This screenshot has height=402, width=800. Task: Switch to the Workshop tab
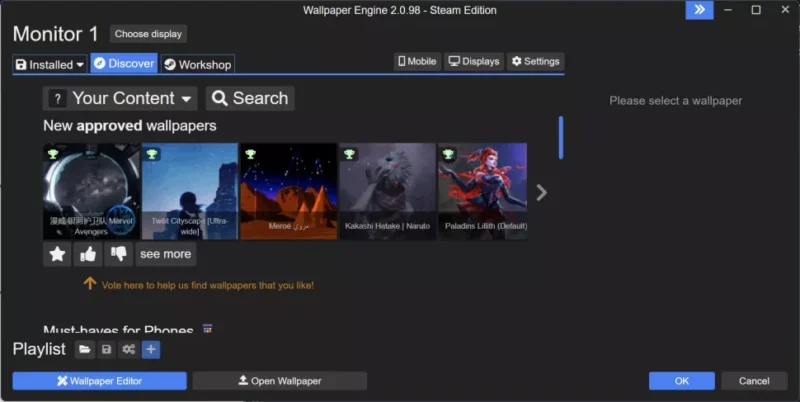(x=197, y=64)
